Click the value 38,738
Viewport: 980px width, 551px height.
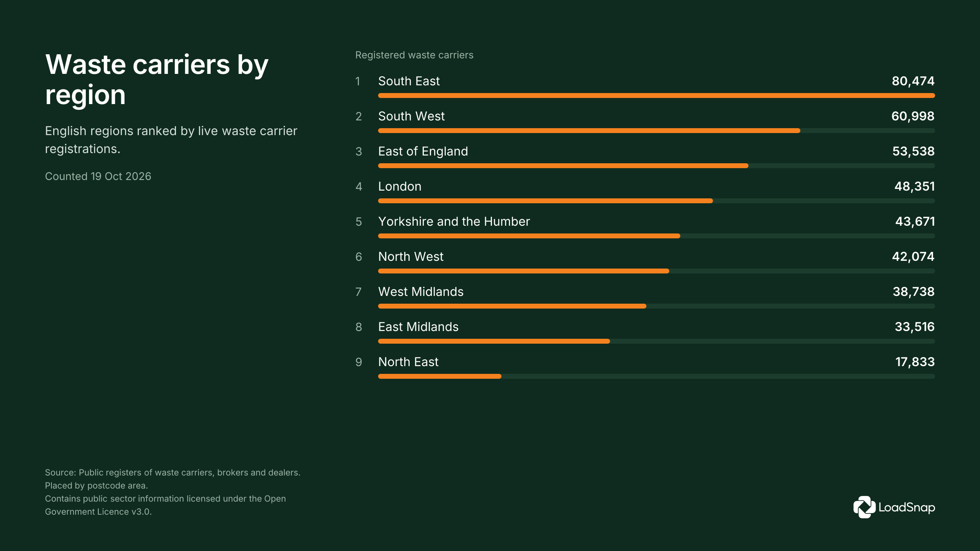pos(913,292)
